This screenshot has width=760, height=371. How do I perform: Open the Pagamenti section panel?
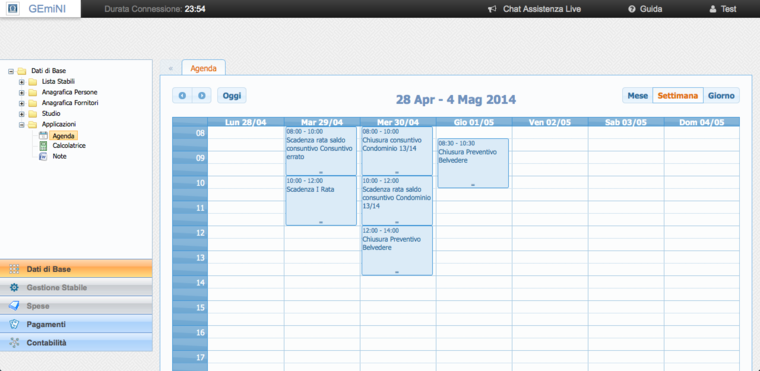click(x=76, y=324)
